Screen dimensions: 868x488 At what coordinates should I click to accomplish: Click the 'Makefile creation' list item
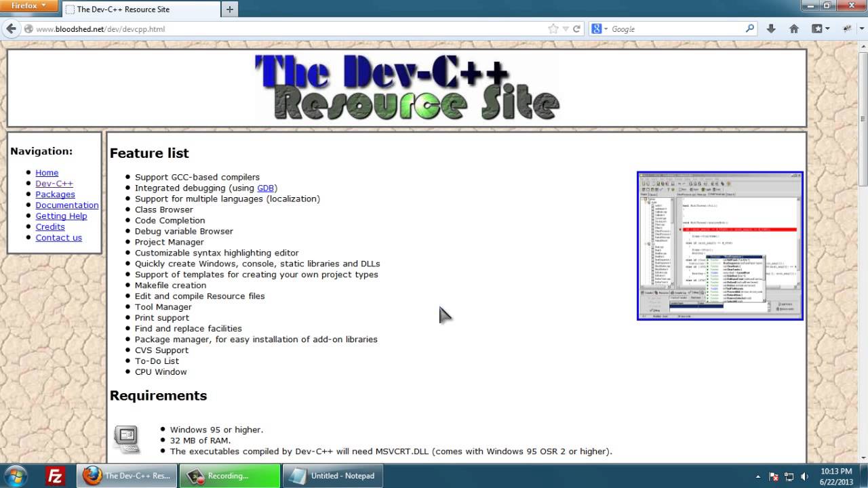(170, 285)
